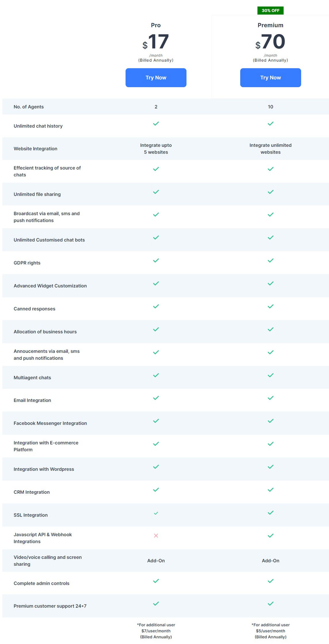Click Premium checkmark for Unlimited file sharing
This screenshot has height=644, width=329.
pos(271,192)
